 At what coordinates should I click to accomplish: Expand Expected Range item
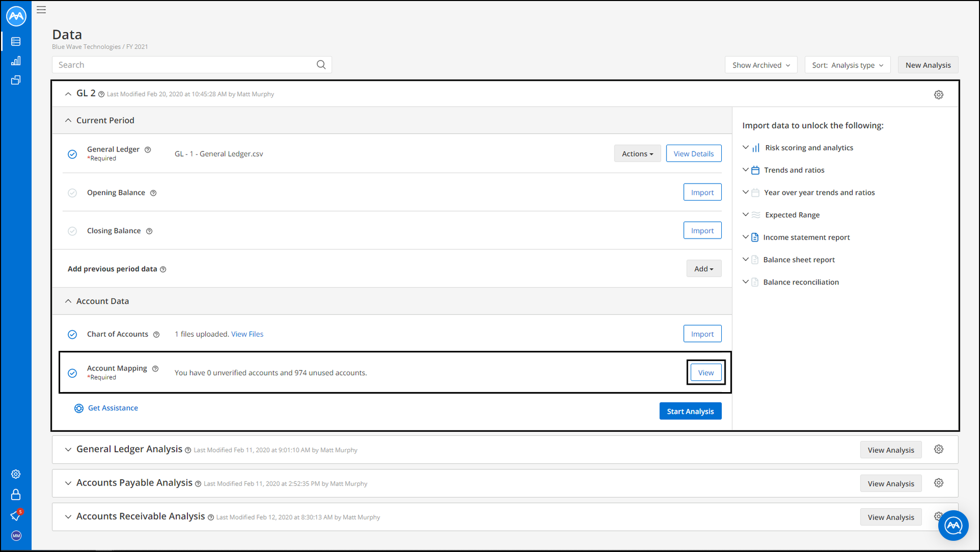click(x=746, y=215)
